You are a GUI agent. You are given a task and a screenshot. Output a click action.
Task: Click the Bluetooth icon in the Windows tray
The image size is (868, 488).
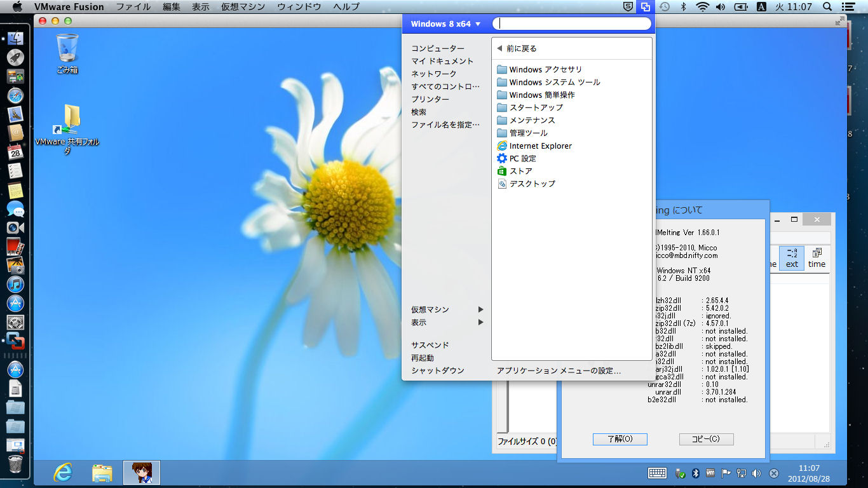tap(695, 473)
